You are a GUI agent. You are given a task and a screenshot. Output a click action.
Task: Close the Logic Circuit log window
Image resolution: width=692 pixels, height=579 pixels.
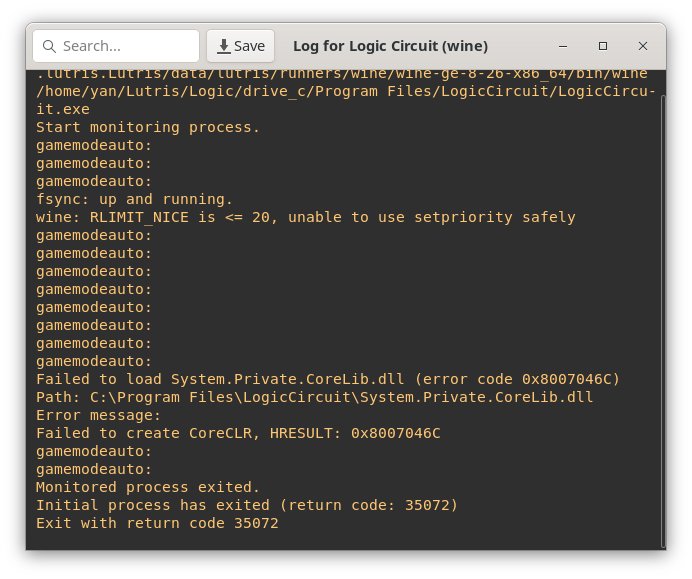tap(643, 46)
